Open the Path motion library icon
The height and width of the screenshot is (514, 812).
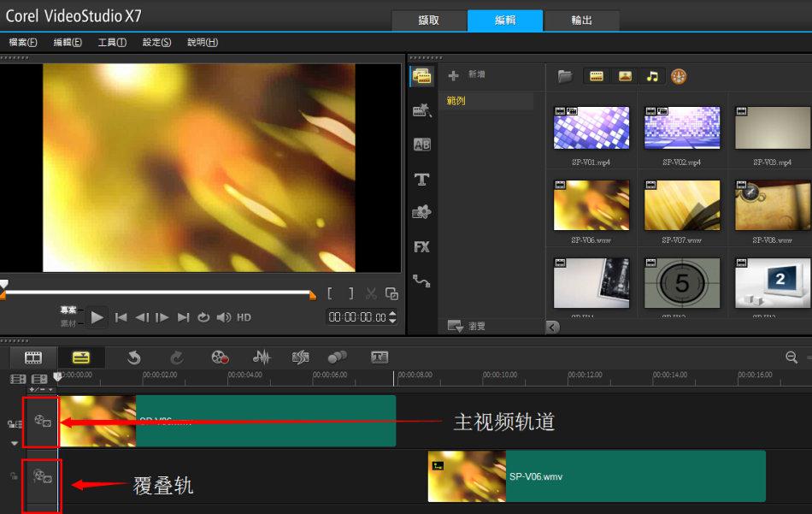(x=421, y=281)
